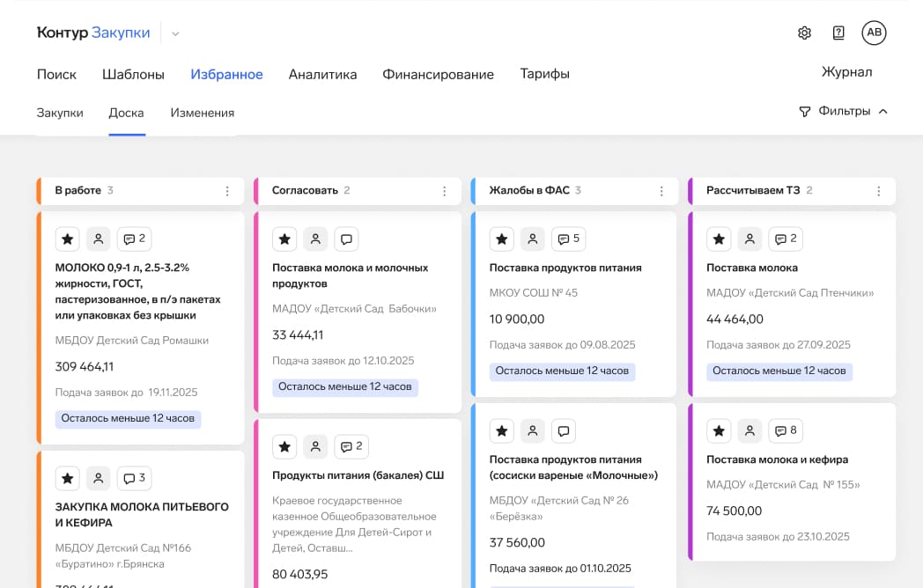The width and height of the screenshot is (923, 588).
Task: Open the AB user avatar menu
Action: [x=874, y=33]
